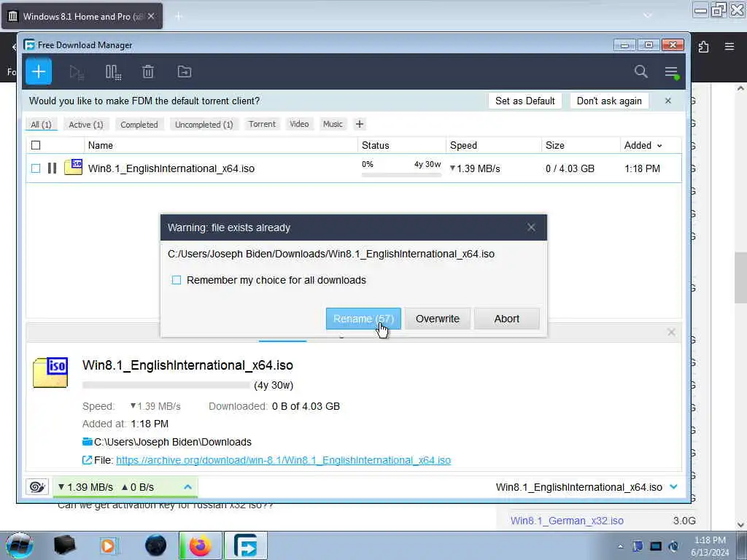Click Show Desktop strip at taskbar end
This screenshot has height=560, width=747.
pos(742,545)
